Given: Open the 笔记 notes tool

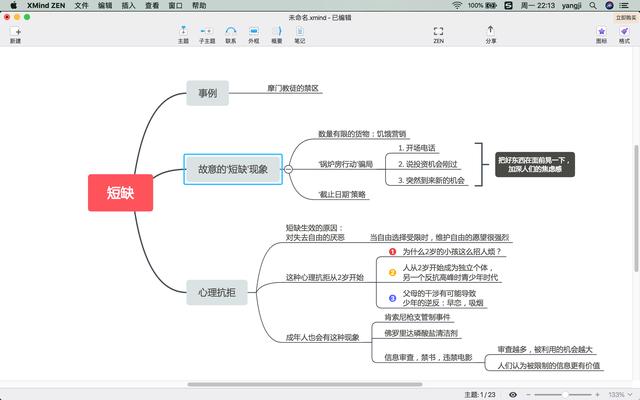Looking at the screenshot, I should click(x=300, y=34).
